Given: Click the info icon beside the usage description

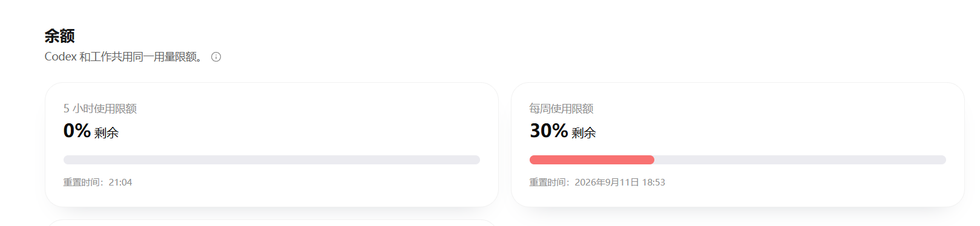Looking at the screenshot, I should pos(216,57).
